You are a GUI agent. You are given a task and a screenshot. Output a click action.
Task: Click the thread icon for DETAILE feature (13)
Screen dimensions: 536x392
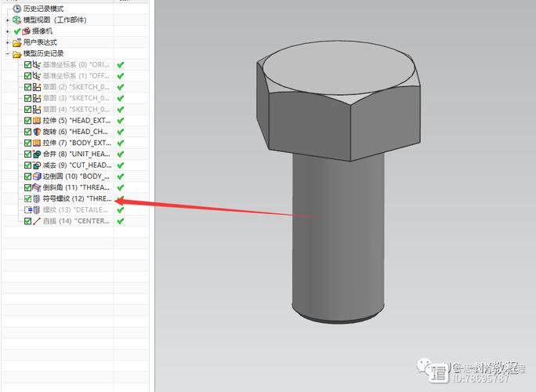pos(37,210)
